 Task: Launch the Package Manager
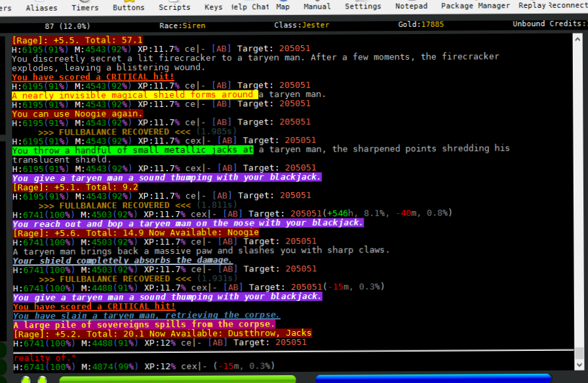pyautogui.click(x=475, y=6)
